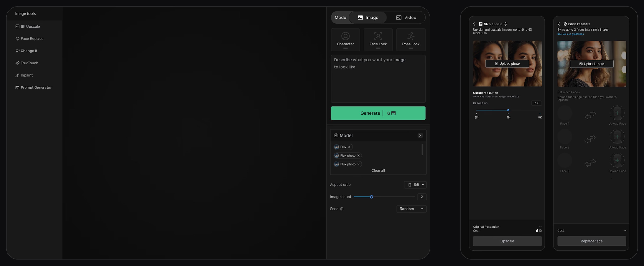Click the 'Output resolution' heading

485,93
